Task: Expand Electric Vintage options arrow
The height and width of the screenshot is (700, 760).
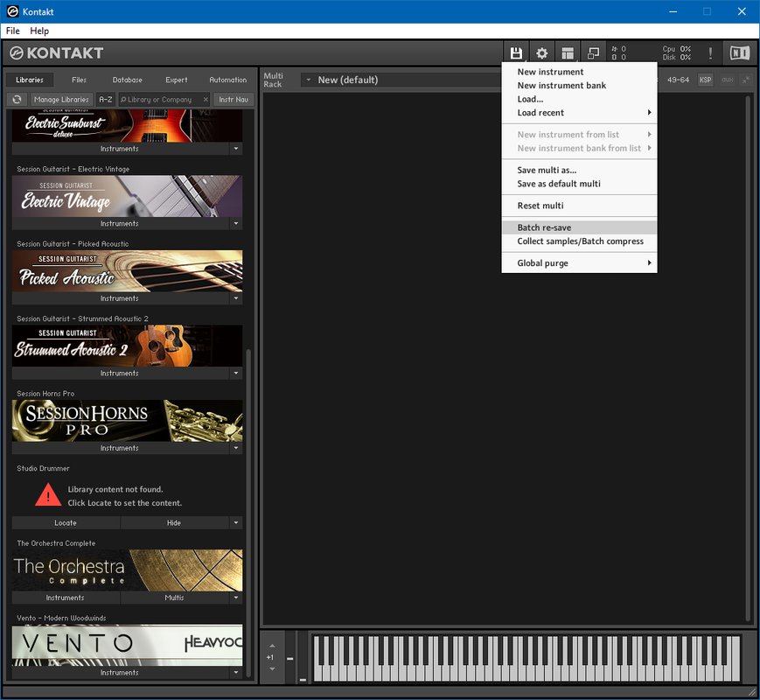Action: [236, 223]
